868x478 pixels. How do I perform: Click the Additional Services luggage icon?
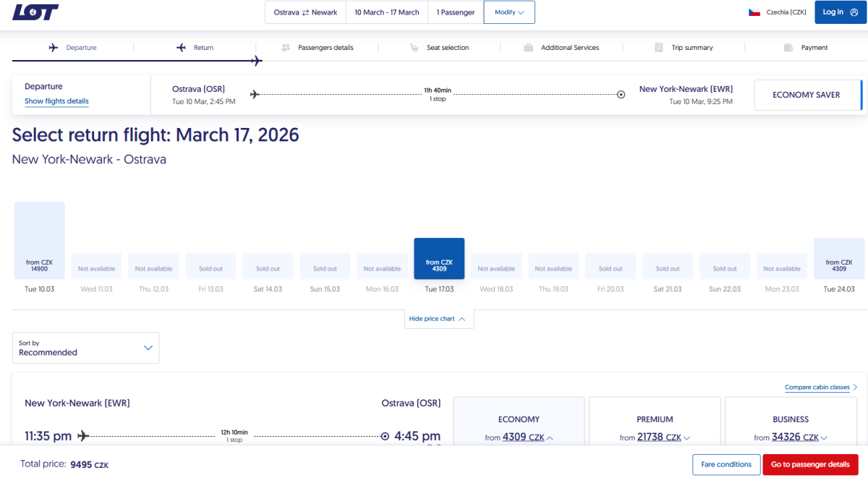coord(528,48)
